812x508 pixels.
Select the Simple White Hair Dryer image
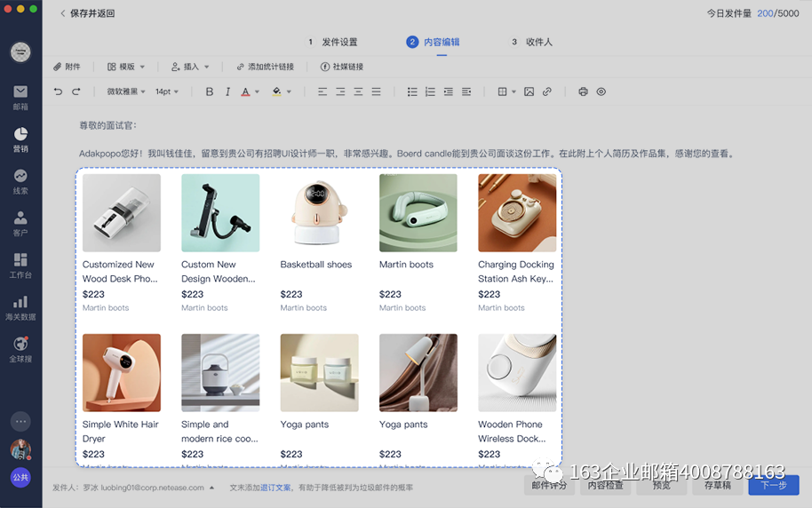coord(122,373)
